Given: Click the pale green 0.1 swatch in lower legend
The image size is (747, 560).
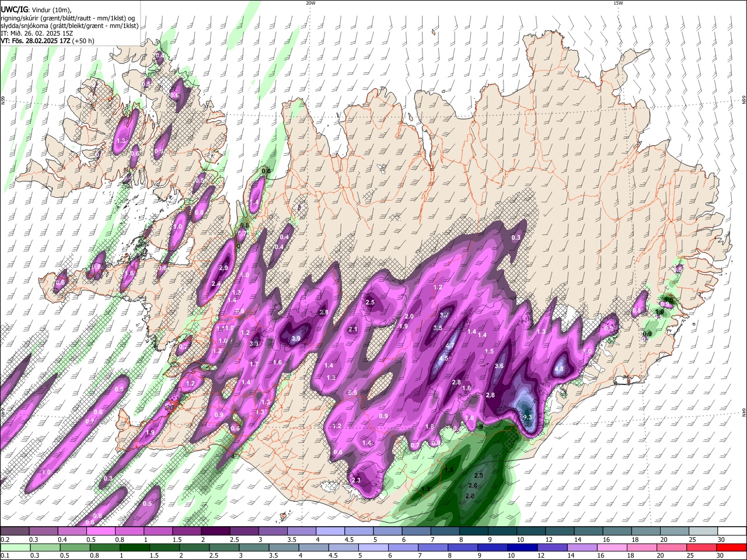Looking at the screenshot, I should tap(15, 547).
